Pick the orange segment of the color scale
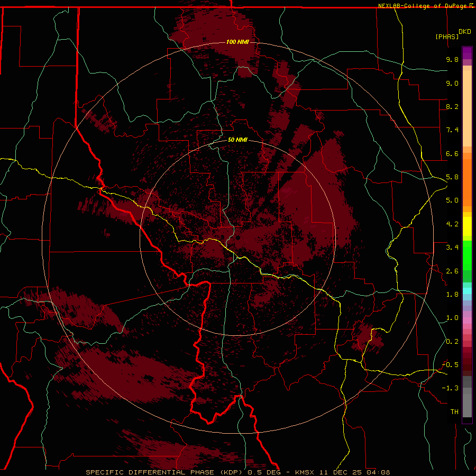Image resolution: width=476 pixels, height=476 pixels. (x=467, y=182)
